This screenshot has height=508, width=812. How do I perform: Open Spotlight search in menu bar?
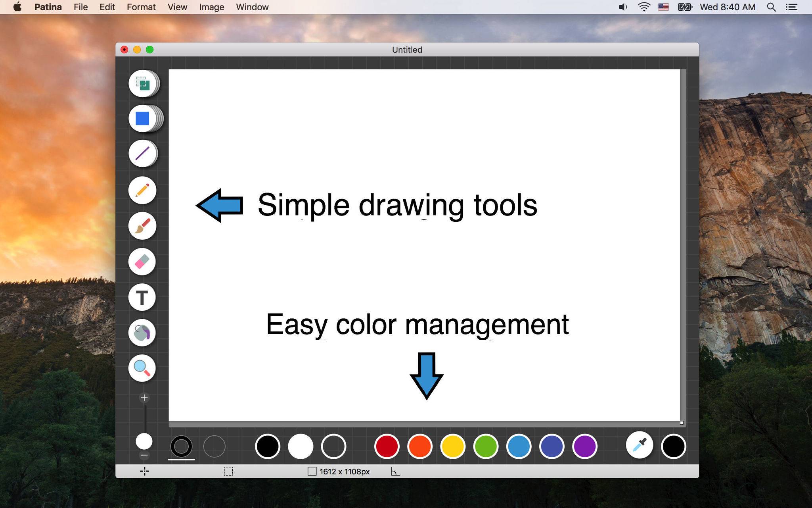tap(771, 7)
